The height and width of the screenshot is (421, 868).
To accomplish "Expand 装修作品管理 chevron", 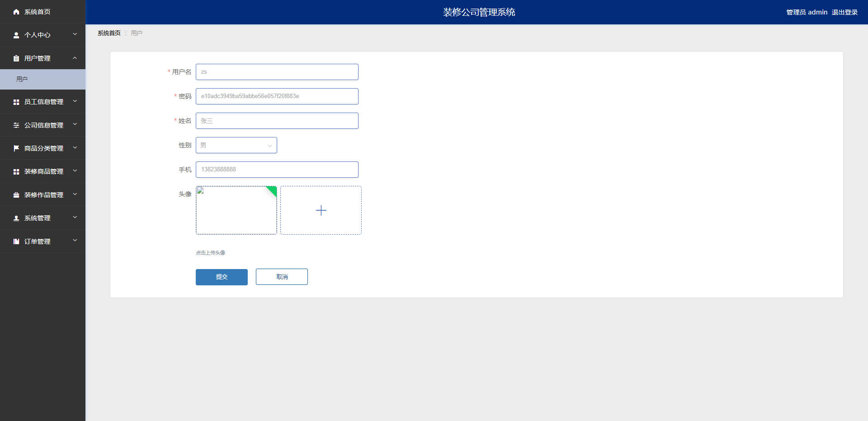I will (x=75, y=194).
